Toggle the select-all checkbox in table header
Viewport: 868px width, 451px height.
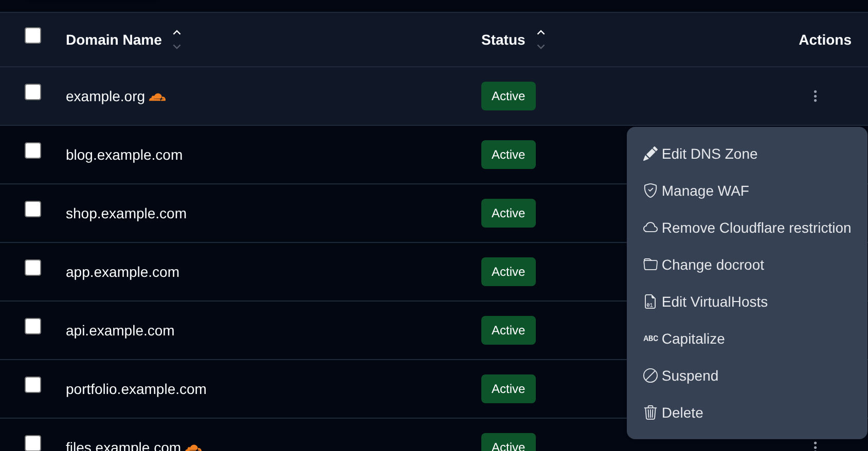pyautogui.click(x=33, y=35)
